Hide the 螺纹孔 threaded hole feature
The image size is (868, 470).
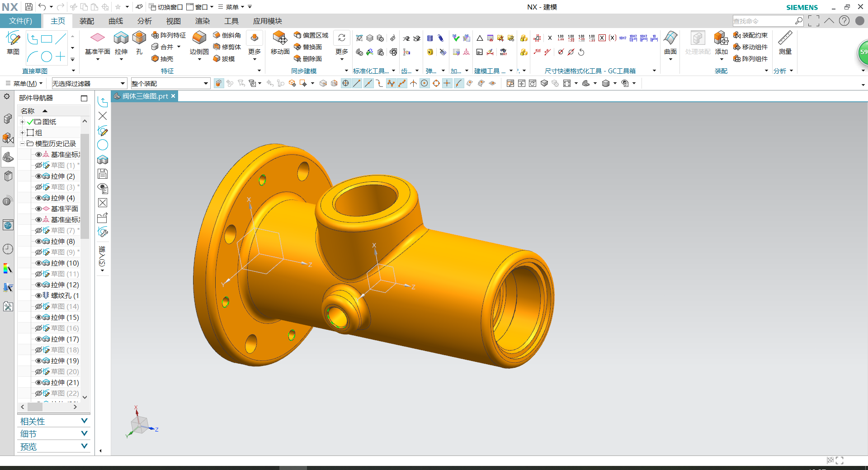coord(38,296)
